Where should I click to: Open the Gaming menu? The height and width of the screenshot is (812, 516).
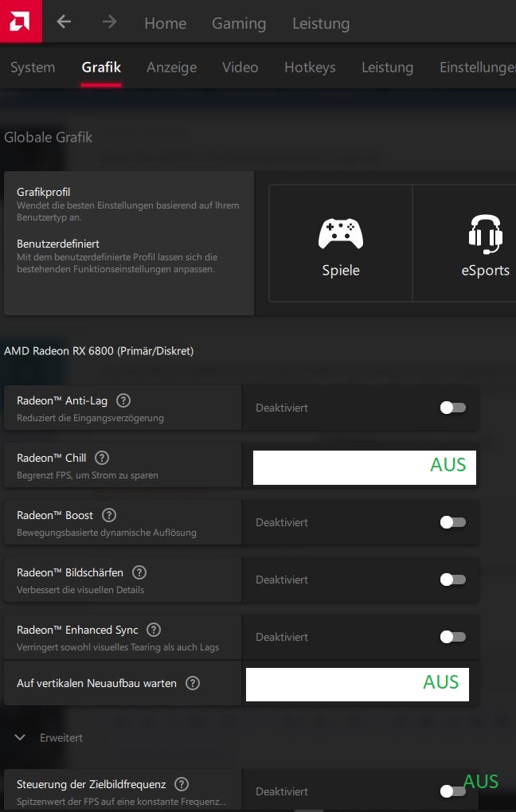click(x=239, y=23)
